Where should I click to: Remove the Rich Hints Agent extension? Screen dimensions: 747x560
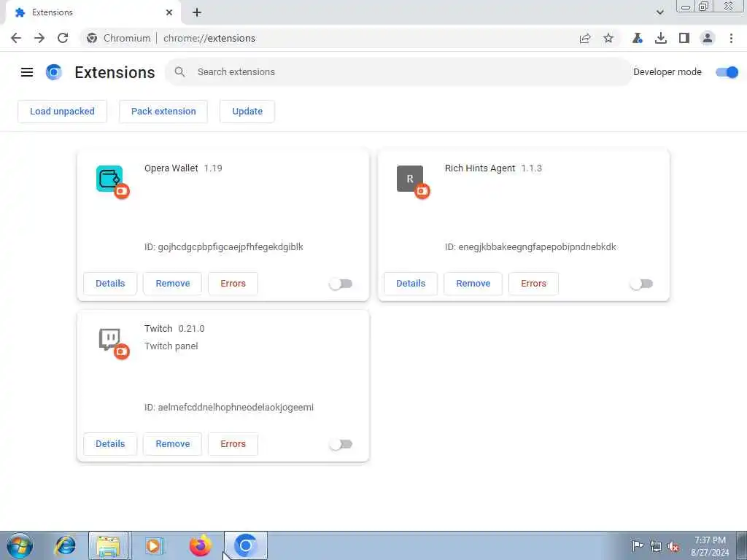pos(473,284)
